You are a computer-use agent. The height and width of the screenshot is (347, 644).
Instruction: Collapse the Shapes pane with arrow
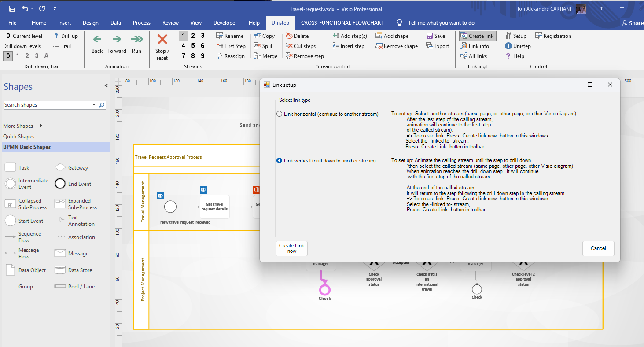[x=106, y=86]
